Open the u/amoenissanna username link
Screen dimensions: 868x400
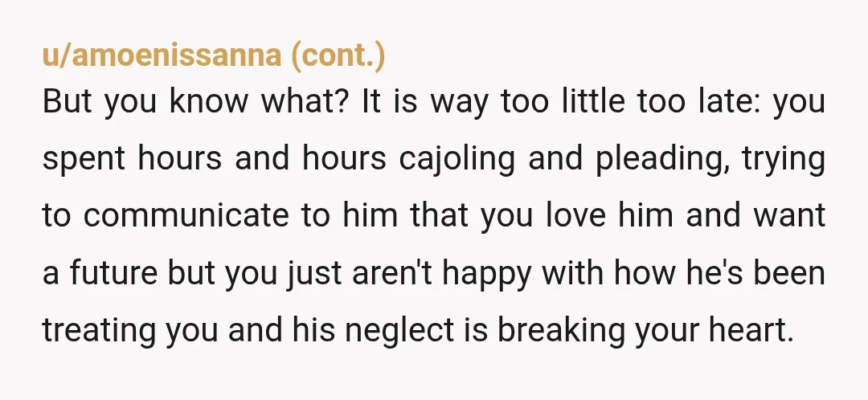pyautogui.click(x=162, y=55)
